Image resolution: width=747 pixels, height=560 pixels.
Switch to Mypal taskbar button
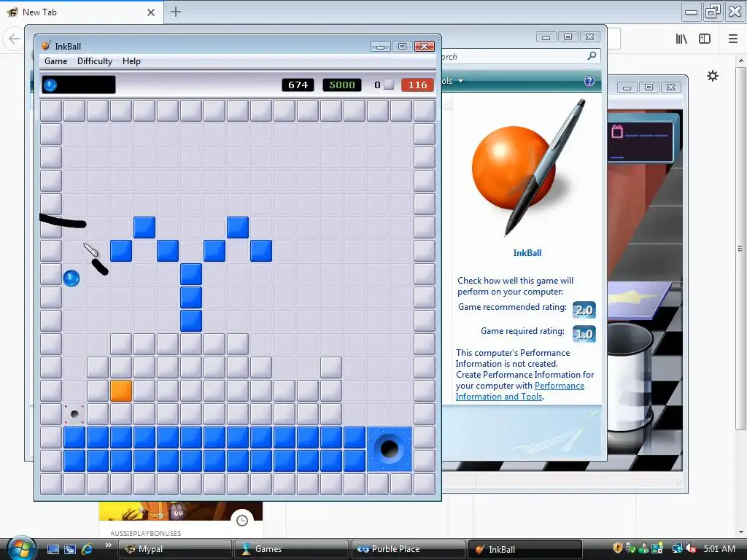click(x=174, y=549)
